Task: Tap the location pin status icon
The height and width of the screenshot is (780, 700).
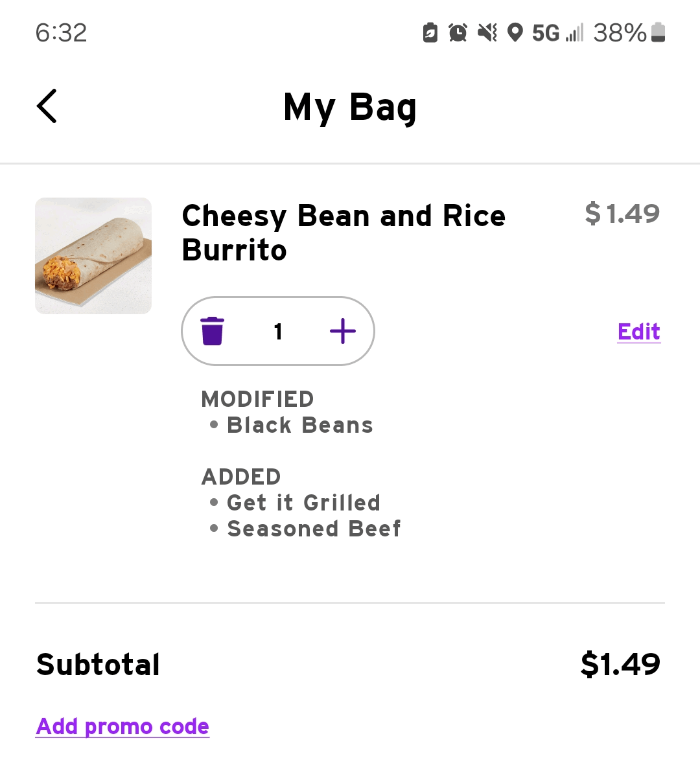Action: [515, 32]
